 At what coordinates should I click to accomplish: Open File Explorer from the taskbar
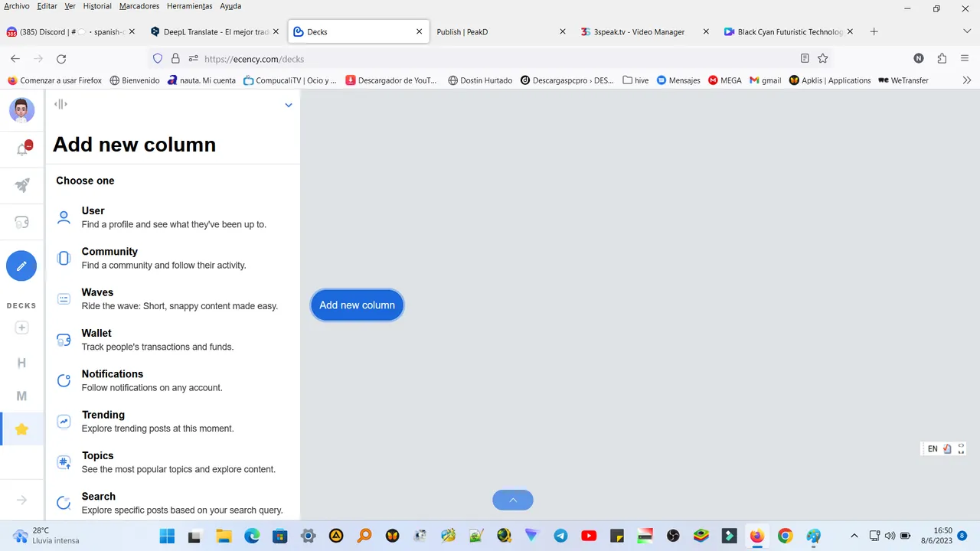tap(224, 536)
